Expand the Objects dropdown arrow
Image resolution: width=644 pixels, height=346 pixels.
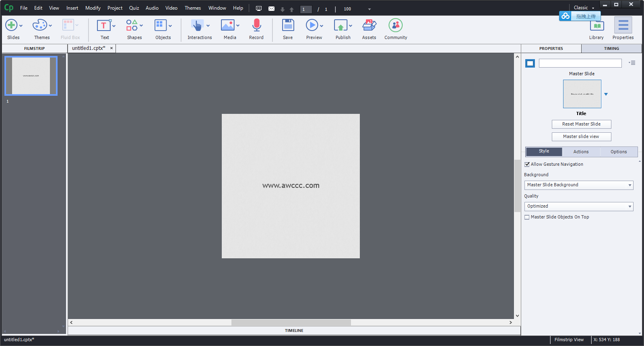click(170, 26)
